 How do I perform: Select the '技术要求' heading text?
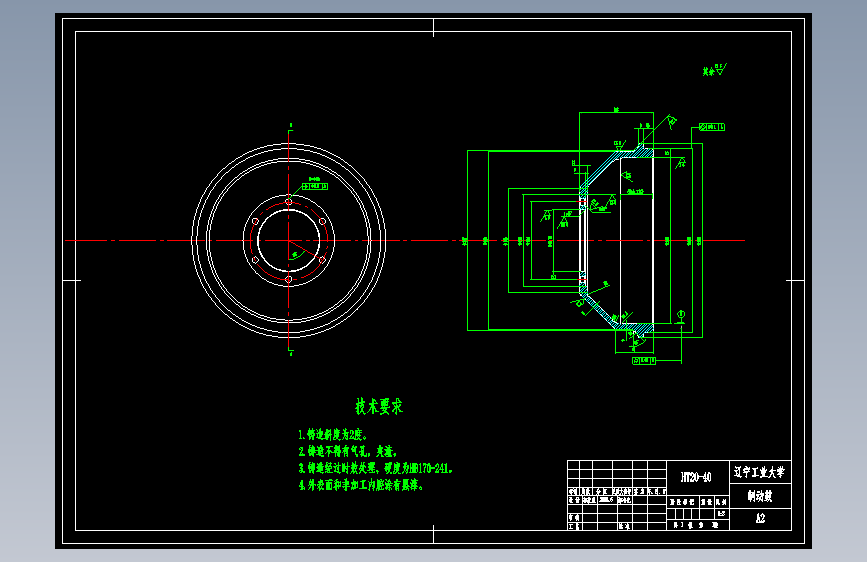click(x=379, y=407)
